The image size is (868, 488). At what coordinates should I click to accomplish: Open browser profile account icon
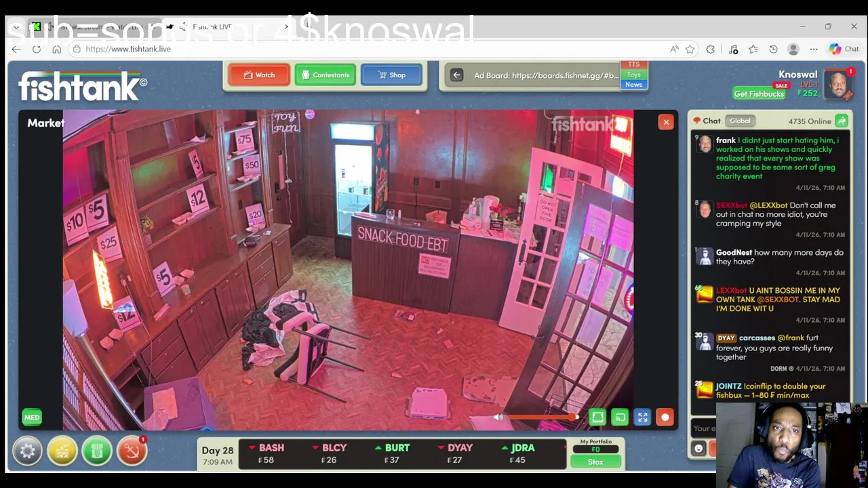click(x=793, y=49)
